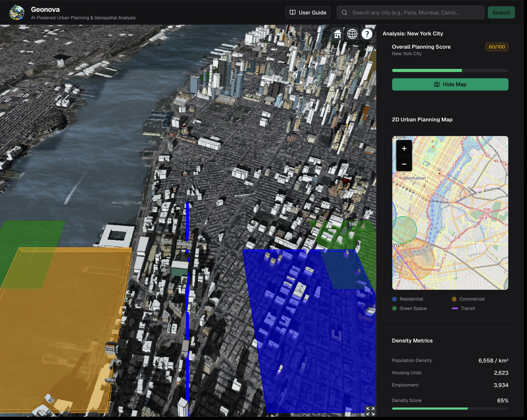Image resolution: width=527 pixels, height=420 pixels.
Task: Click the overall planning score progress bar
Action: point(450,70)
